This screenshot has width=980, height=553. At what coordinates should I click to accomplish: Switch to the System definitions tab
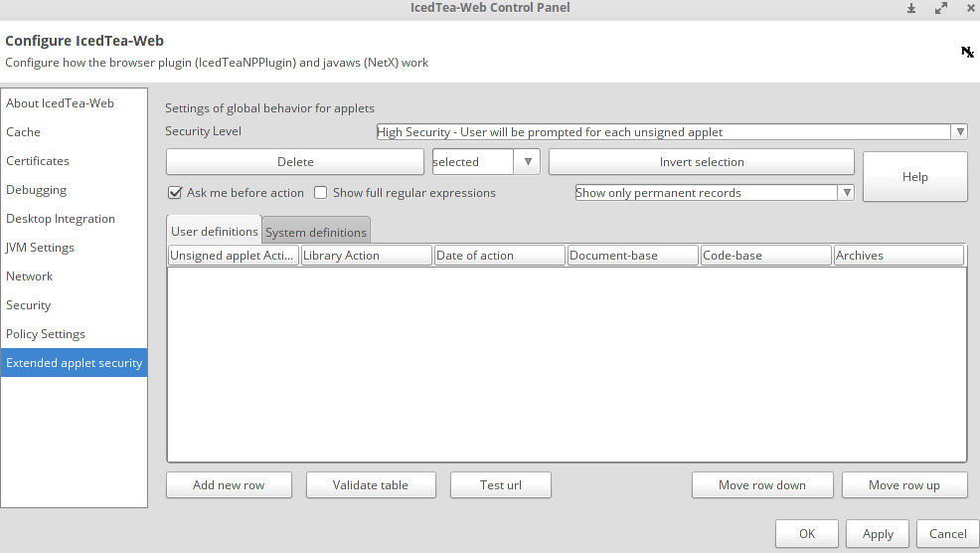click(x=316, y=233)
